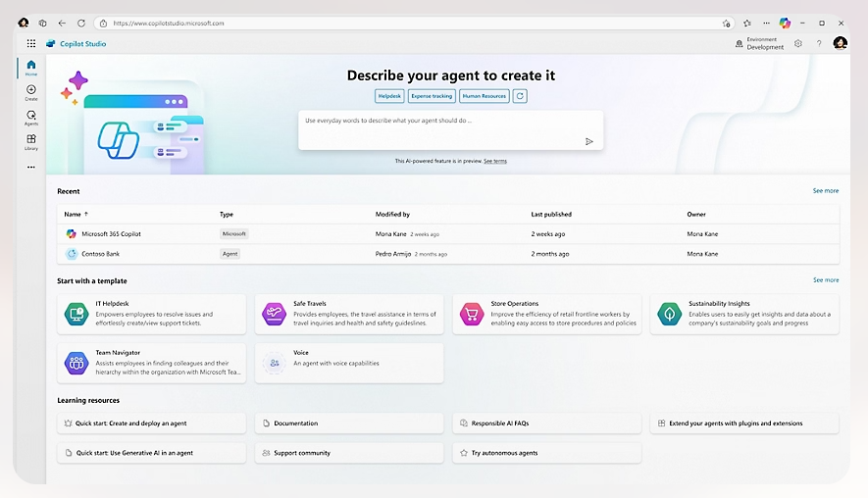Open the Voice template card
Viewport: 868px width, 498px height.
tap(349, 363)
